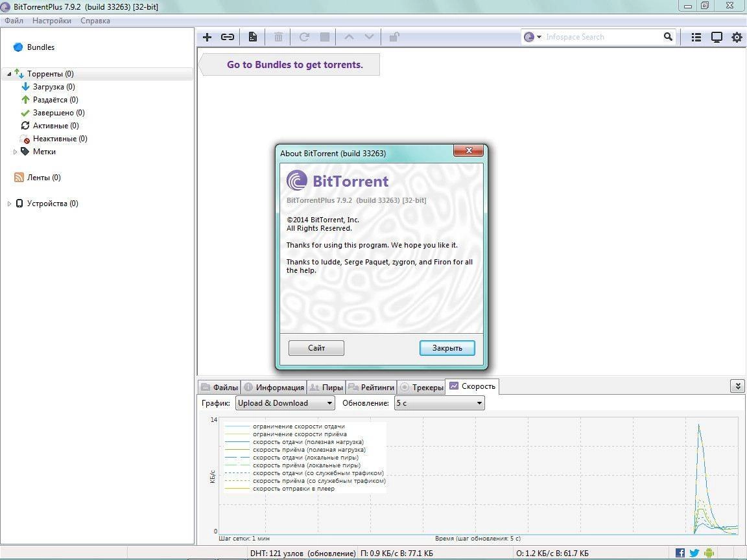This screenshot has width=747, height=560.
Task: Switch to the Рейтинги tab
Action: (371, 387)
